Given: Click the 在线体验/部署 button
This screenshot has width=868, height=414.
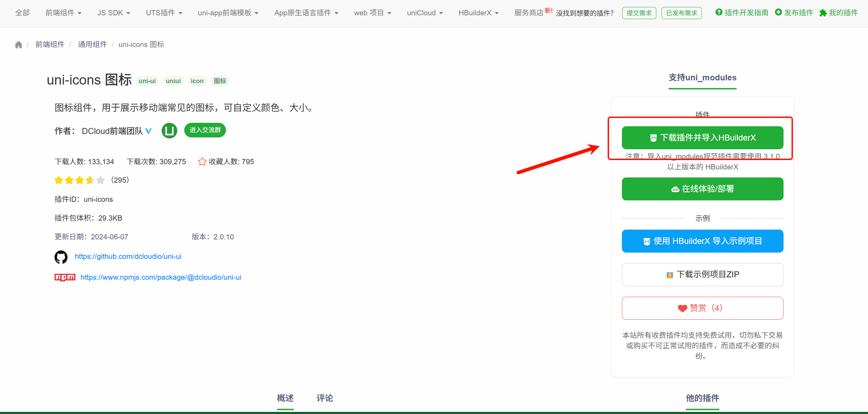Looking at the screenshot, I should coord(703,189).
